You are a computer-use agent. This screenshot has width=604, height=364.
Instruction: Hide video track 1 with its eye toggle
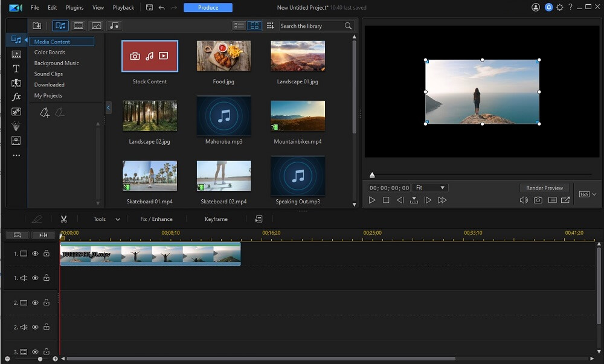click(35, 253)
